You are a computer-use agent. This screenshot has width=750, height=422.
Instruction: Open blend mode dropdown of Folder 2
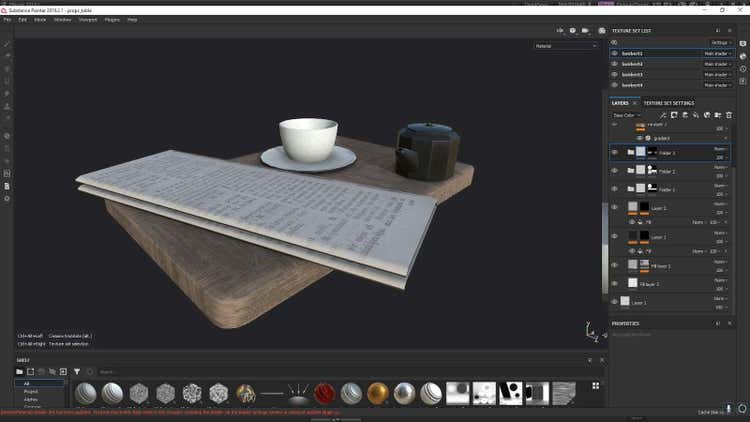point(721,167)
